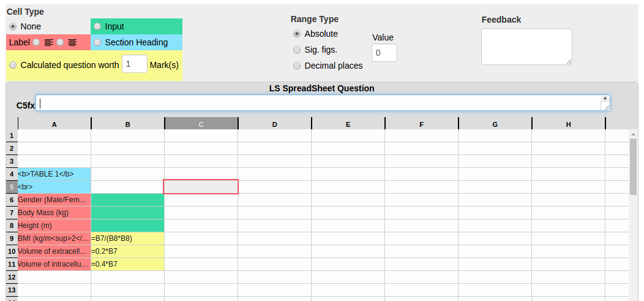Click cell A4 containing TABLE 1

point(54,174)
